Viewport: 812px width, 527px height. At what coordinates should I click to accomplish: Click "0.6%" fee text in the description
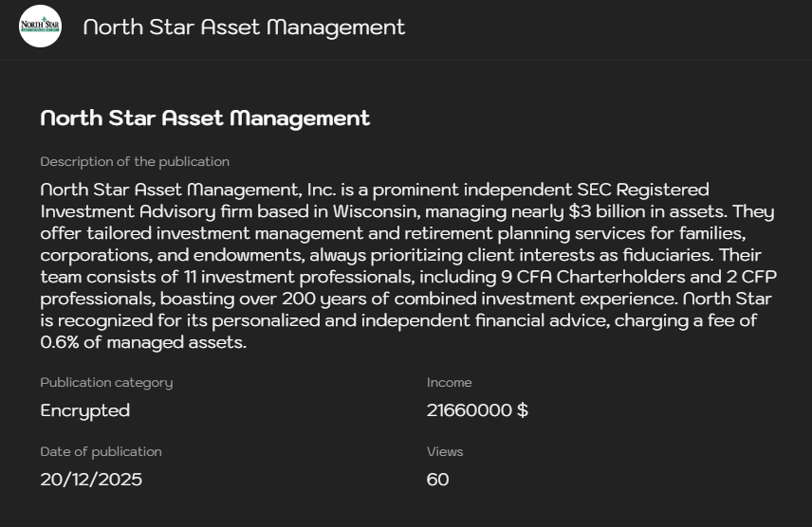coord(62,343)
